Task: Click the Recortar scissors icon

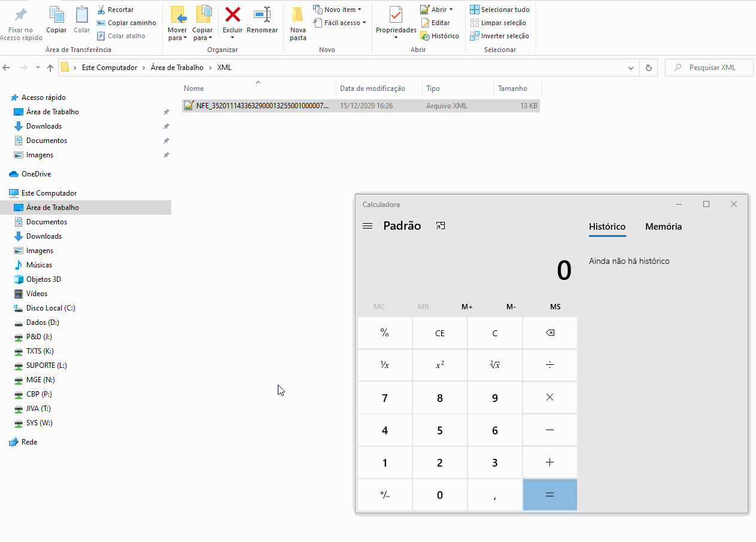Action: [101, 10]
